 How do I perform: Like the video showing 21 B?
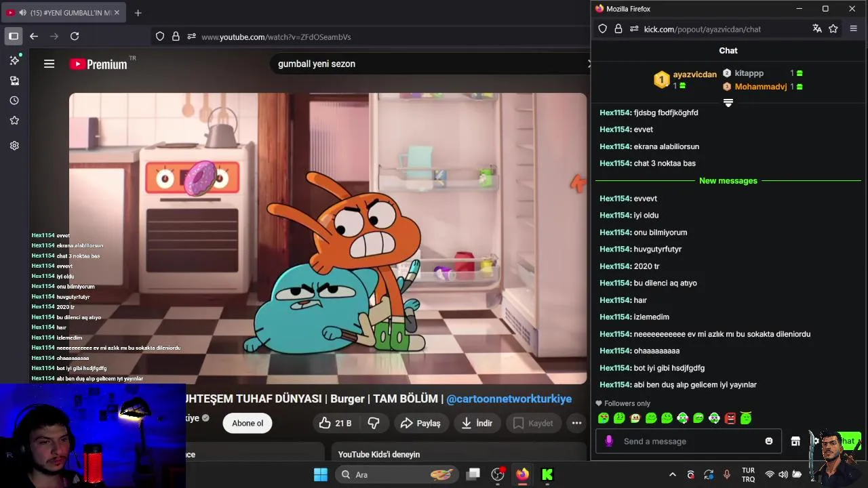point(335,423)
